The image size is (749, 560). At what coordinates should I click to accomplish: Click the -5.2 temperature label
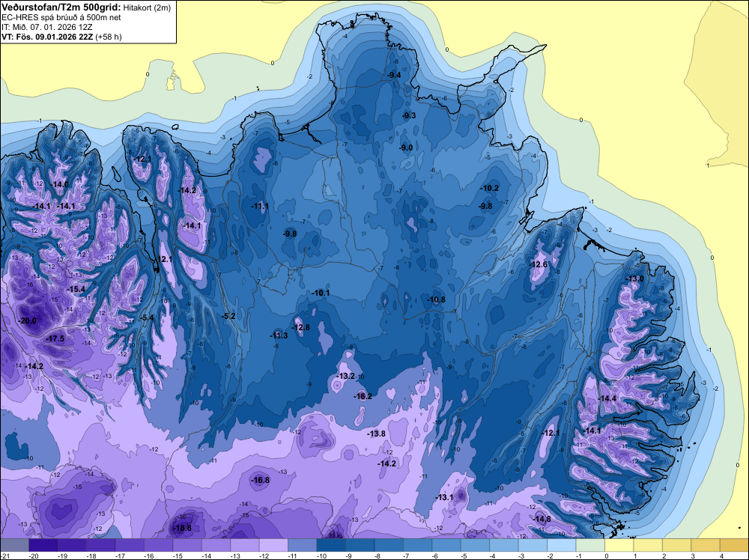pyautogui.click(x=228, y=316)
